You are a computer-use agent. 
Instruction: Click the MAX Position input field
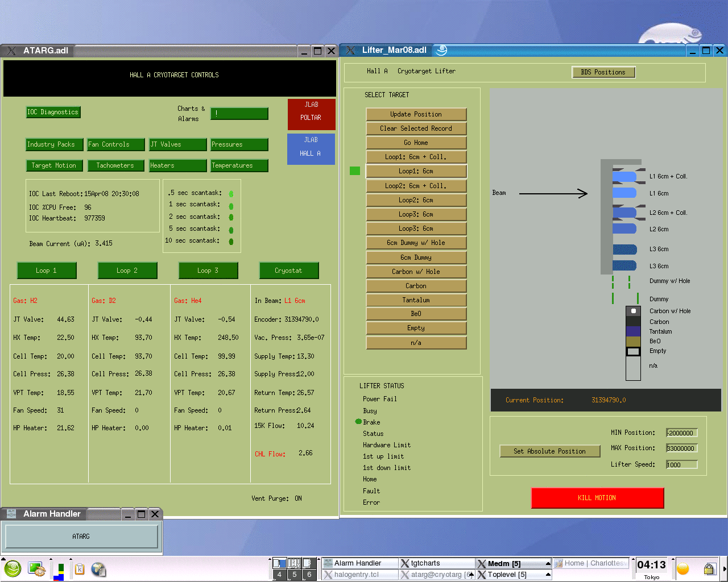(x=682, y=448)
